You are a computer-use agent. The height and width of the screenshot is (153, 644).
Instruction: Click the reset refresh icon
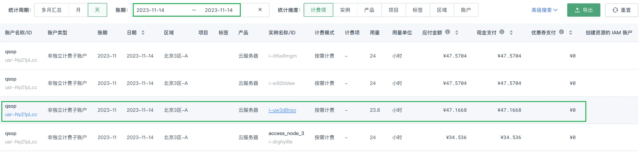(615, 10)
